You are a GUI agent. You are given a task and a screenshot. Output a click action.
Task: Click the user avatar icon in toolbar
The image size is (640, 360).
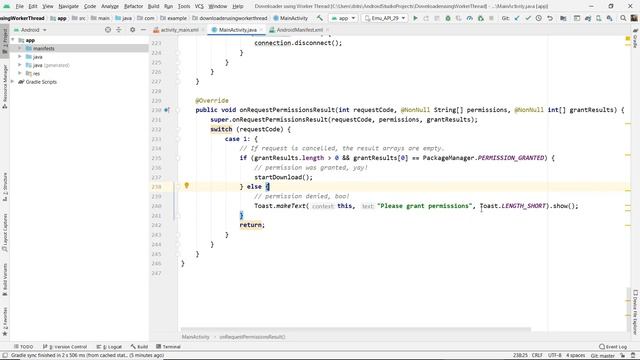click(634, 18)
